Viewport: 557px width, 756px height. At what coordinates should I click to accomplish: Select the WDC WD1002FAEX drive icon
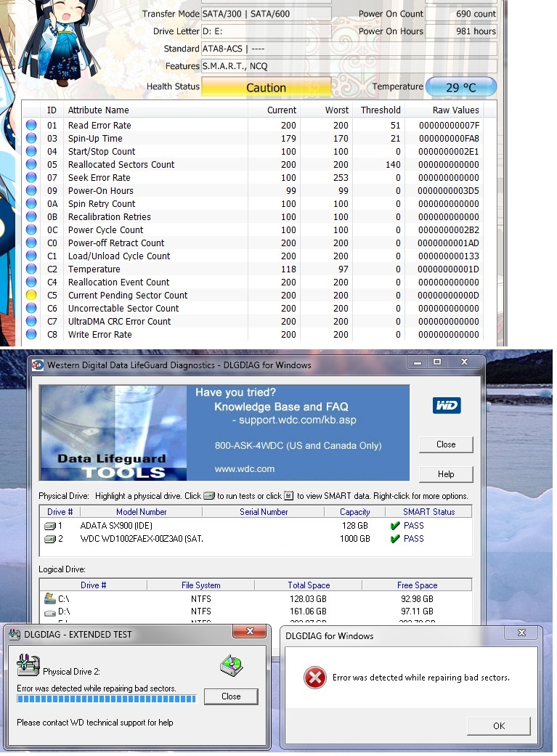50,539
